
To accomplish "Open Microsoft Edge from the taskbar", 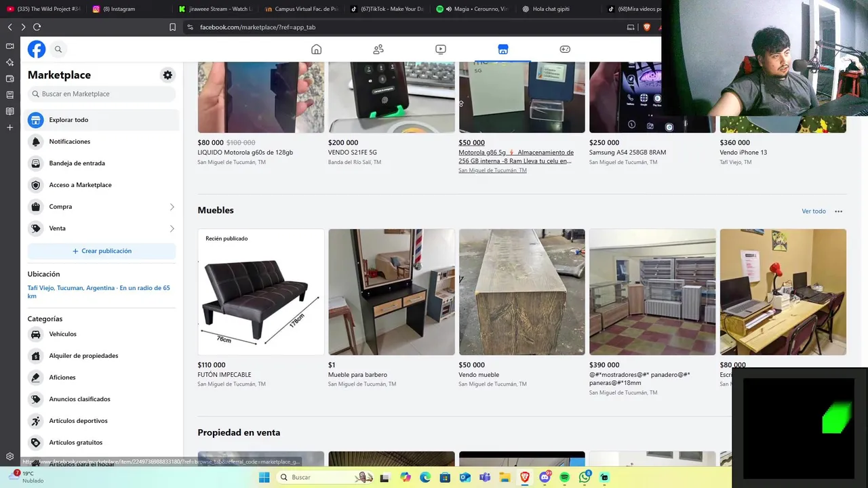I will tap(425, 477).
